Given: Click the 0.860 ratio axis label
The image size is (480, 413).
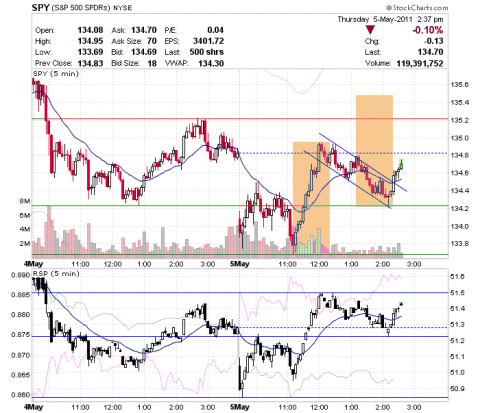Looking at the screenshot, I should (x=21, y=395).
